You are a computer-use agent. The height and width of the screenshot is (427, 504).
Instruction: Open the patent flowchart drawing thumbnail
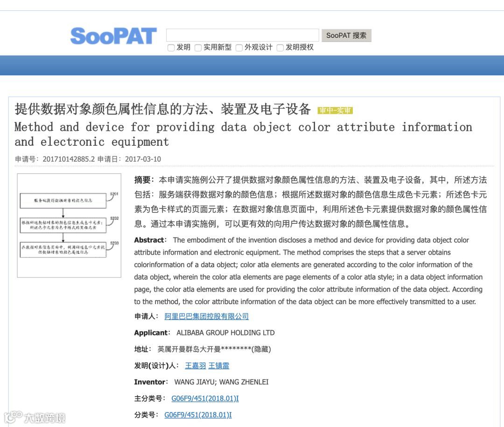[x=69, y=225]
